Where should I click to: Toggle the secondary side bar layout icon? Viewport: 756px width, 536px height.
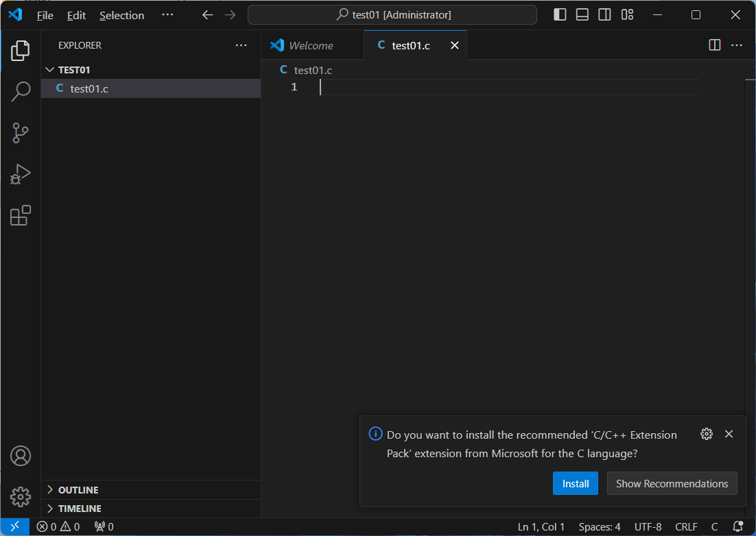tap(604, 15)
